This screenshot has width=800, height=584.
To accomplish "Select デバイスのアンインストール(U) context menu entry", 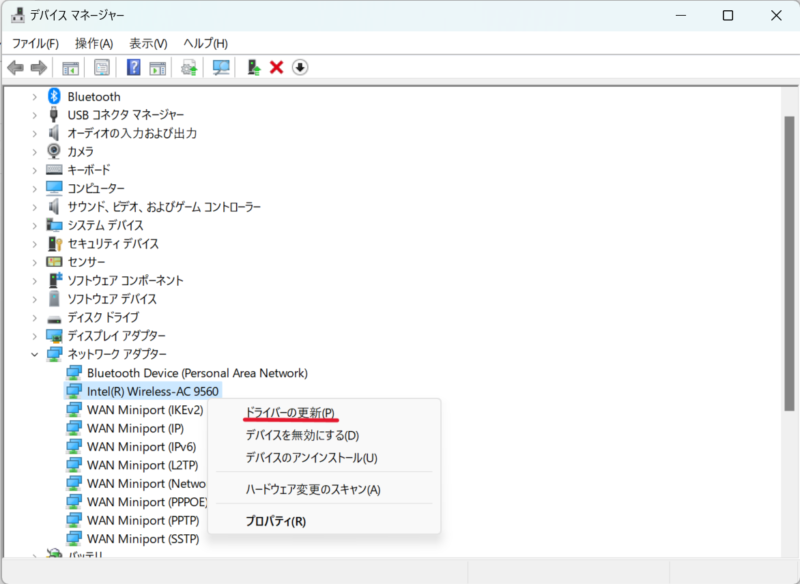I will click(x=324, y=458).
